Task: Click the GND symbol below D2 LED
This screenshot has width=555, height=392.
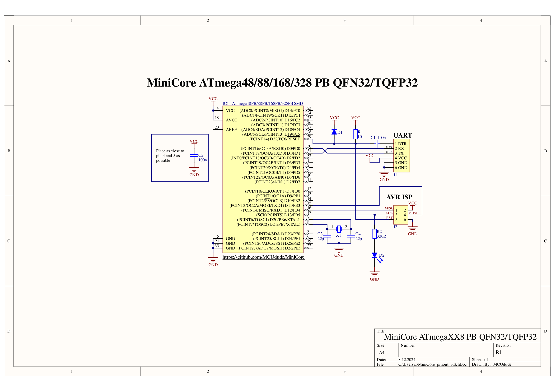Action: [x=374, y=274]
